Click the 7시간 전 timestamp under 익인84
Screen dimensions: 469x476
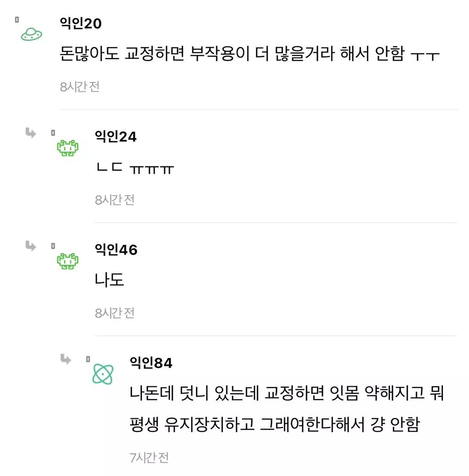click(149, 457)
